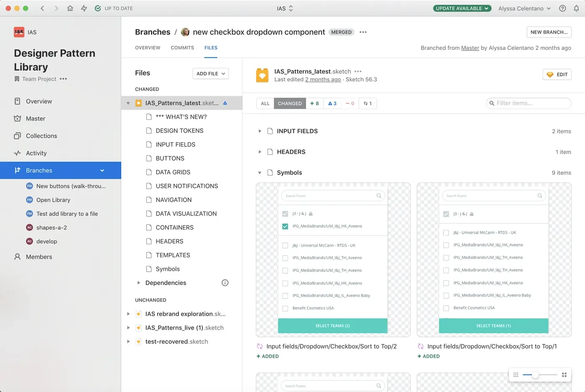
Task: Open branch more options next to MERGED
Action: coord(363,32)
